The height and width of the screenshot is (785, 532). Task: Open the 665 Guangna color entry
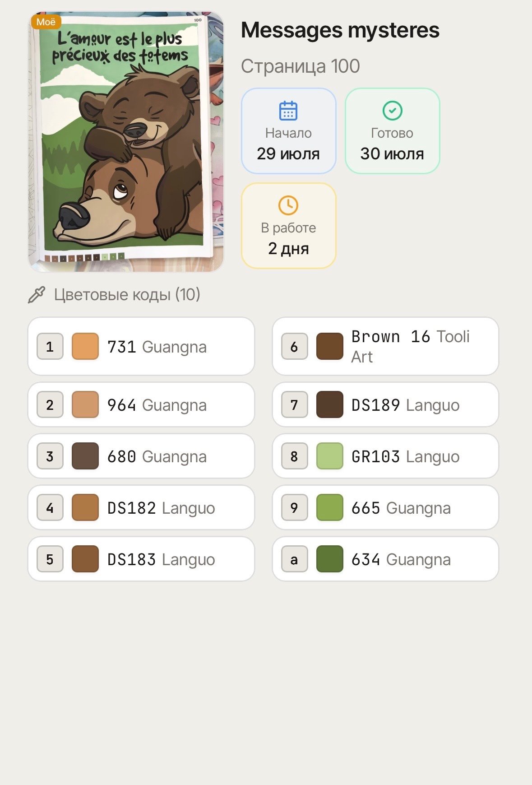(385, 507)
